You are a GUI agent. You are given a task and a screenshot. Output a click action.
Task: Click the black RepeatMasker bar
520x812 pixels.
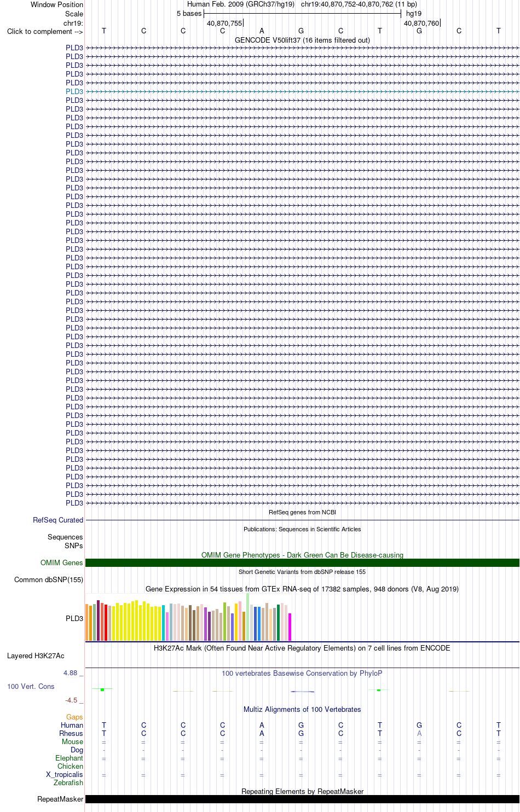[302, 799]
